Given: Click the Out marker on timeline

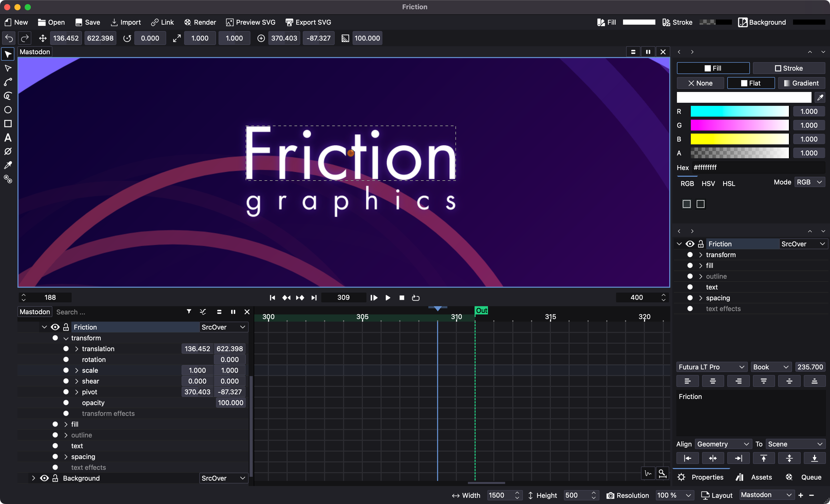Looking at the screenshot, I should point(481,310).
